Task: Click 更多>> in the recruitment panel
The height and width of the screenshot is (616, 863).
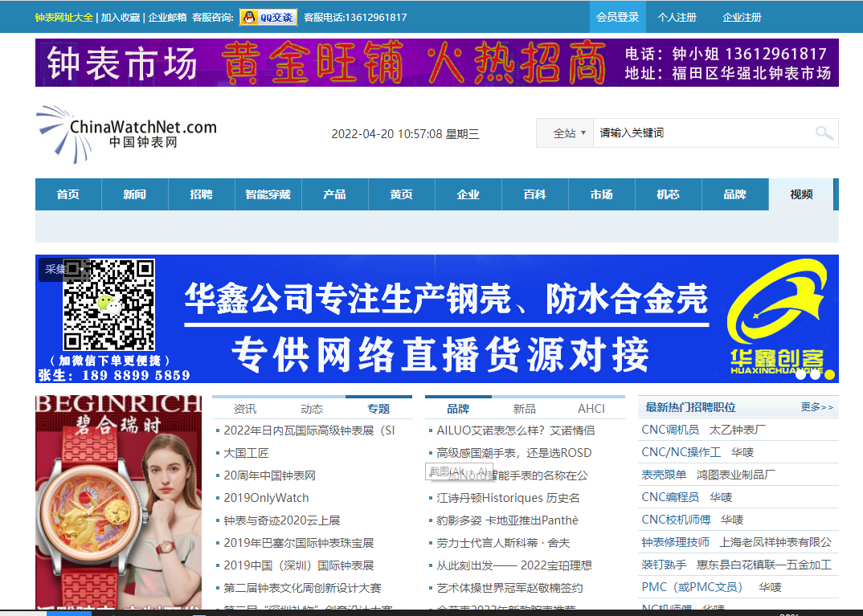Action: pyautogui.click(x=817, y=407)
